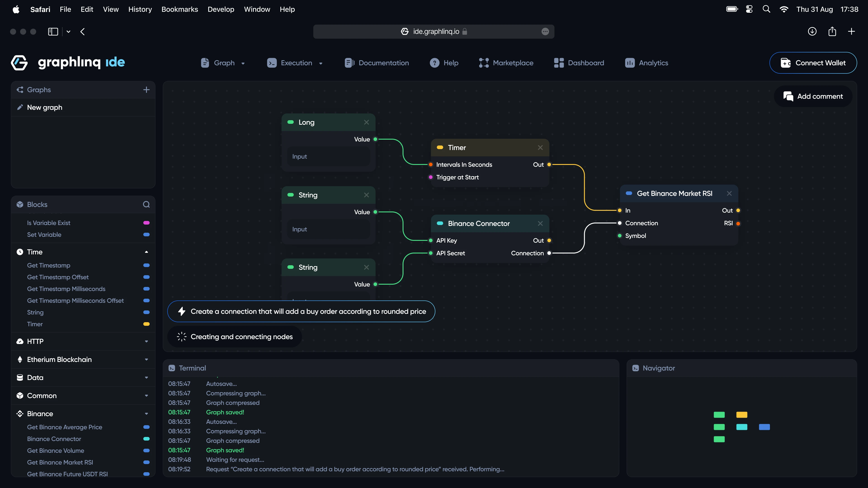
Task: Click the plus icon in Graphs panel
Action: (x=146, y=90)
